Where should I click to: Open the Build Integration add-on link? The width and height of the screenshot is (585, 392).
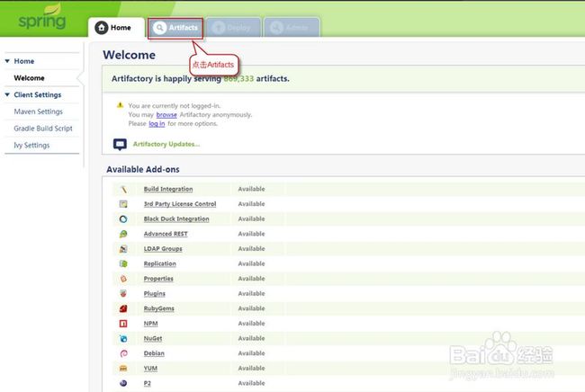(168, 190)
